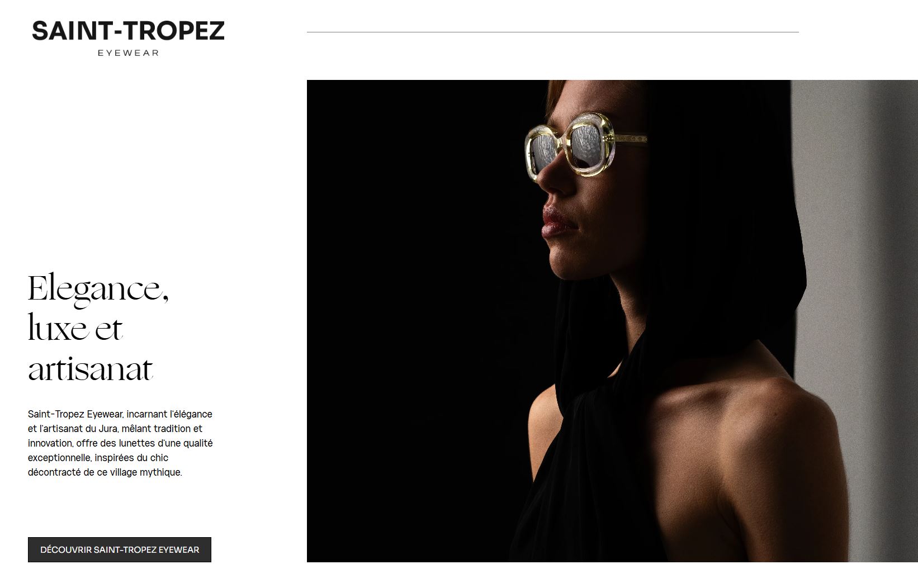
Task: Click the 'Découvrir Saint-Tropez Eyewear' button
Action: (x=120, y=549)
